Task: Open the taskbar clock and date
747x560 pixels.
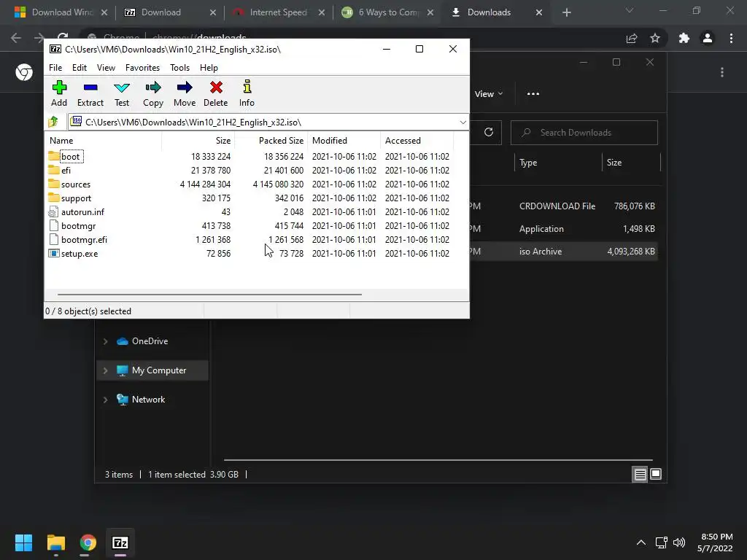Action: pos(715,542)
